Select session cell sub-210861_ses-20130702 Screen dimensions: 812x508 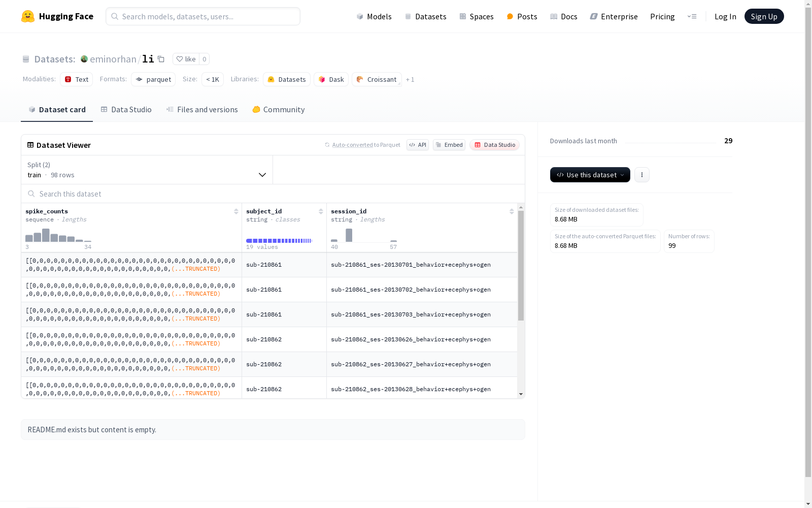coord(422,290)
